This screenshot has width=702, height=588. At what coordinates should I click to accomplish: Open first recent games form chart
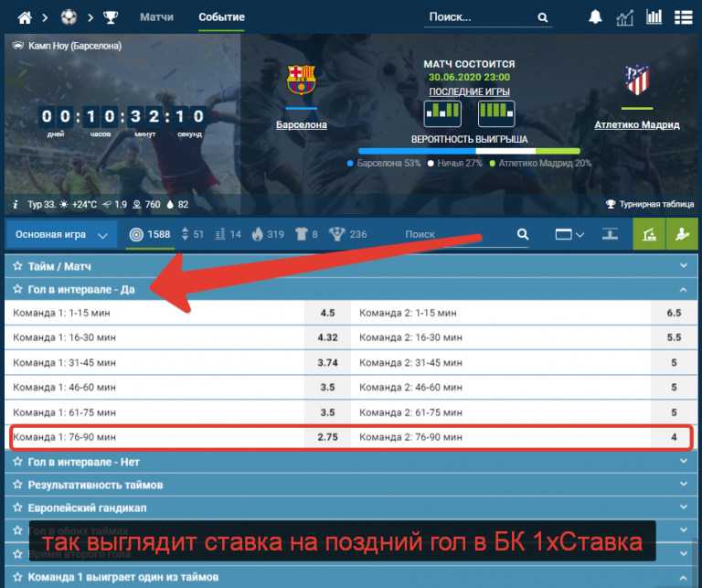(x=442, y=113)
